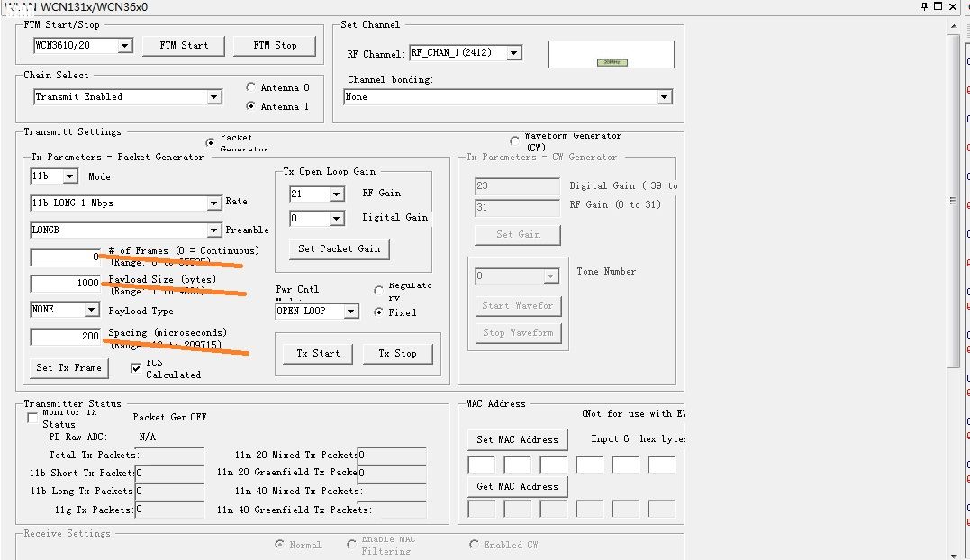Viewport: 970px width, 560px height.
Task: Open the 11b Mode dropdown
Action: (x=70, y=176)
